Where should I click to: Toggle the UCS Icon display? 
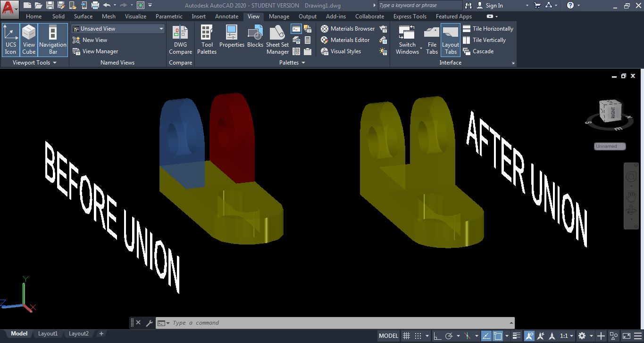click(10, 40)
